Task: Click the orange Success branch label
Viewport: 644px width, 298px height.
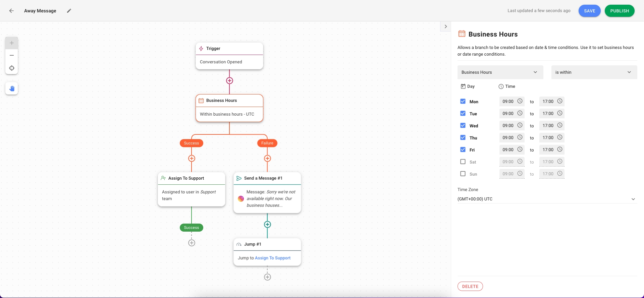Action: tap(192, 143)
